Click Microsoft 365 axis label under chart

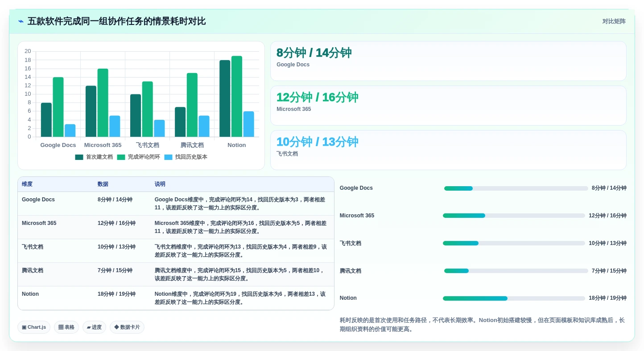[x=103, y=145]
